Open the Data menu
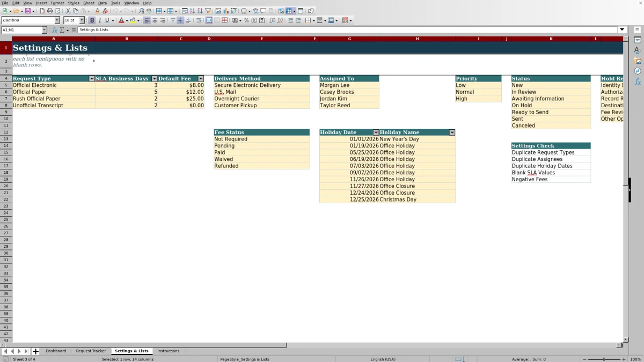Screen dimensions: 644x362 click(x=103, y=3)
